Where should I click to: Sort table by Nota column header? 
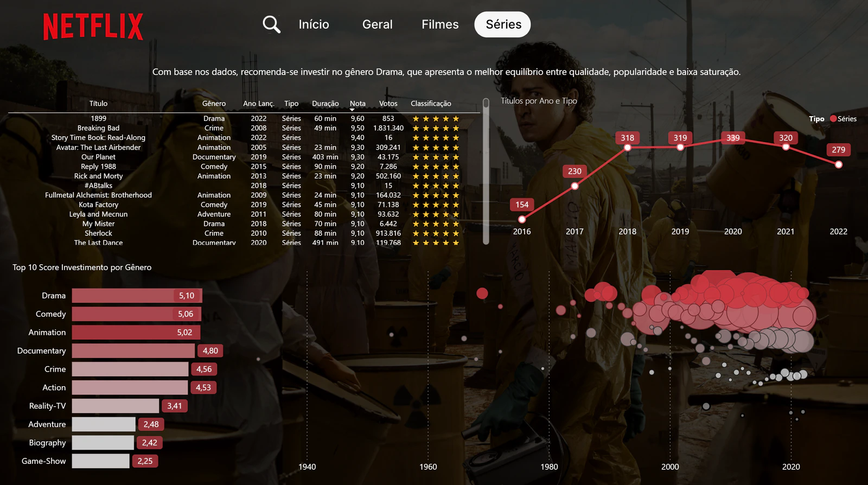coord(358,104)
